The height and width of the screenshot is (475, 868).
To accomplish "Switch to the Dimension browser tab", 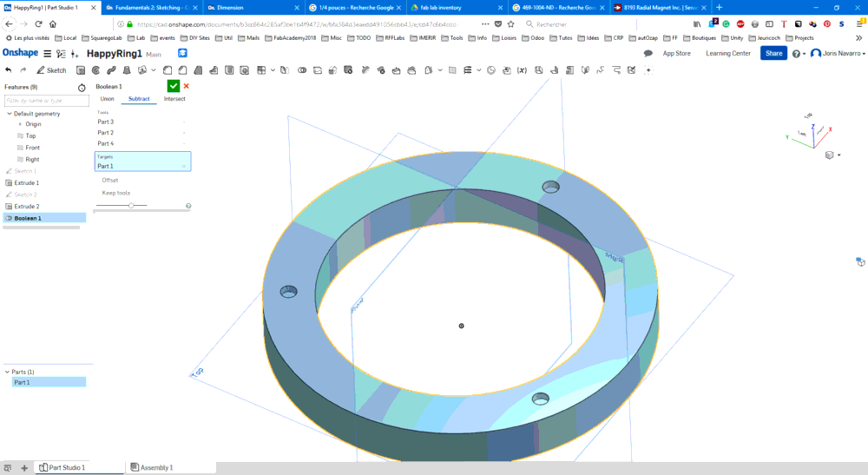I will (x=253, y=8).
